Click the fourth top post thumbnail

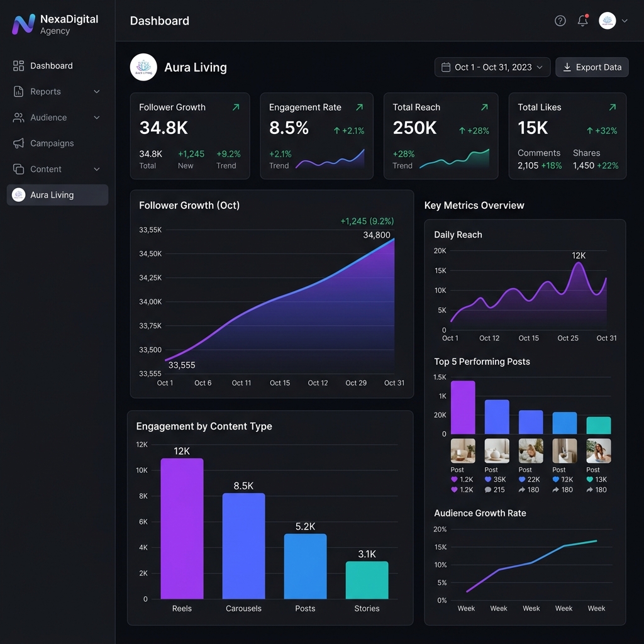click(x=565, y=451)
